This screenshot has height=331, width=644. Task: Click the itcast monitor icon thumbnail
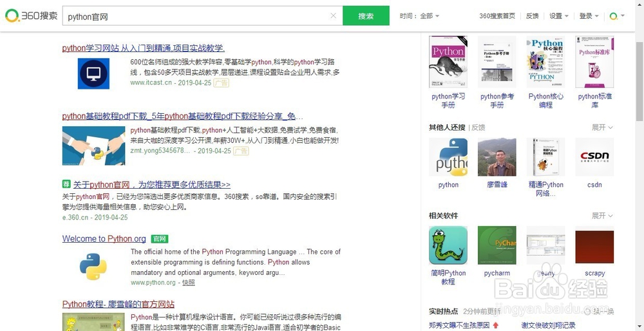tap(93, 73)
